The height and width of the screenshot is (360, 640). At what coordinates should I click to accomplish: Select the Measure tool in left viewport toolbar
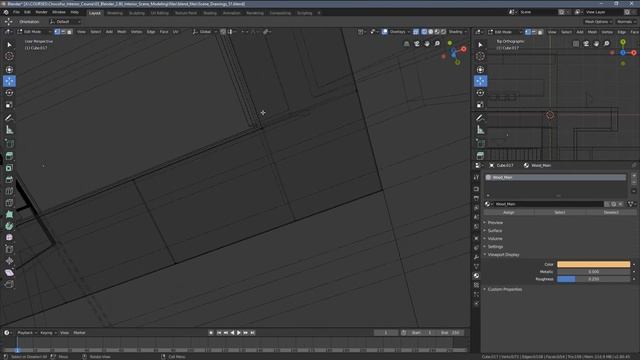pos(9,130)
